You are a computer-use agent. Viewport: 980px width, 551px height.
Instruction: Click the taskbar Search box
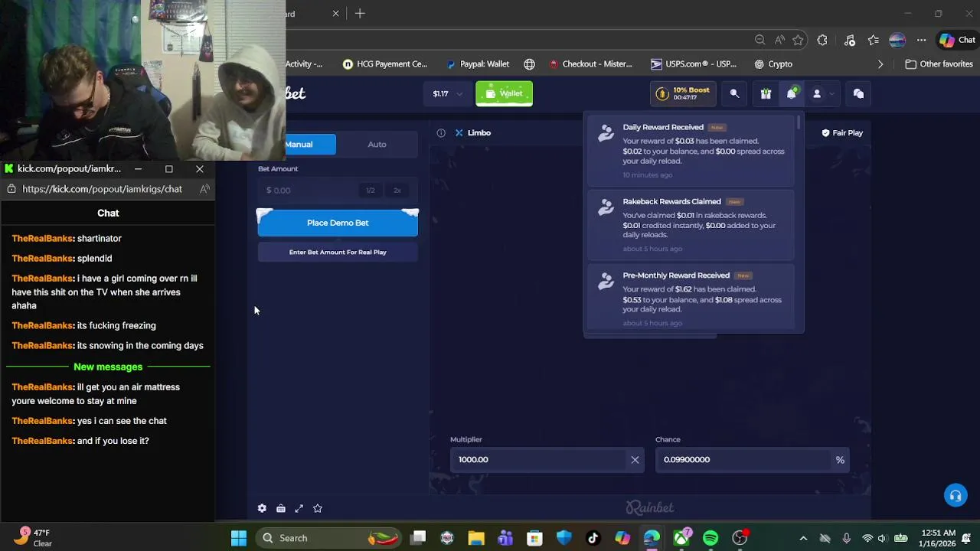pos(330,538)
